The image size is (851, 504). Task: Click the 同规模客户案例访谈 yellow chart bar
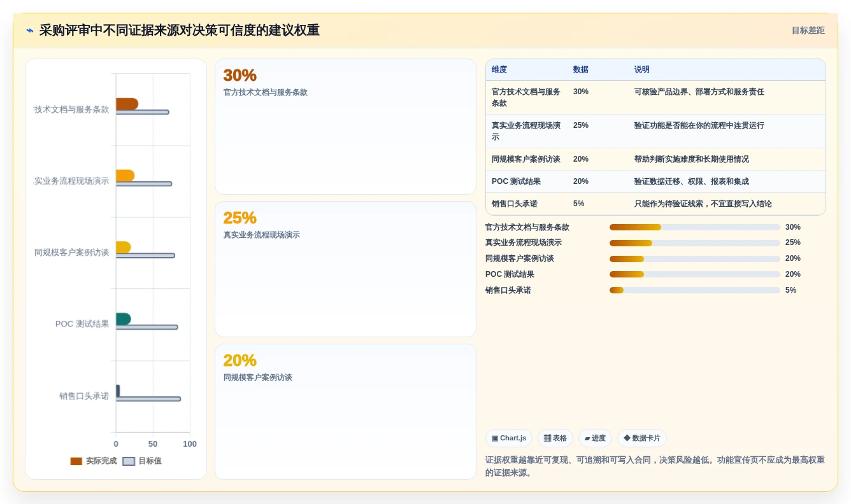124,247
